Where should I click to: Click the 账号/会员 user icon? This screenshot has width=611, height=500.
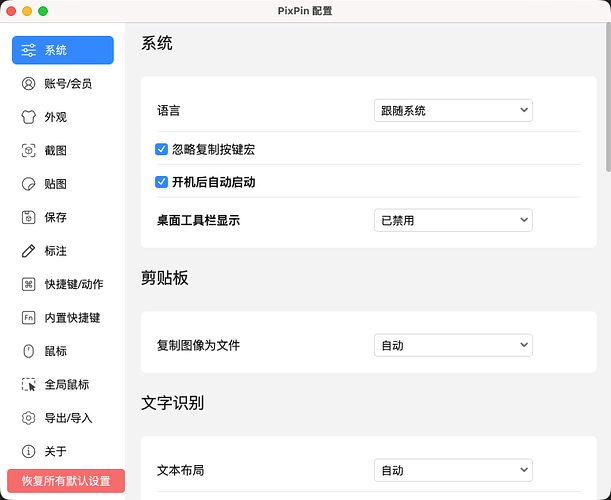tap(28, 83)
